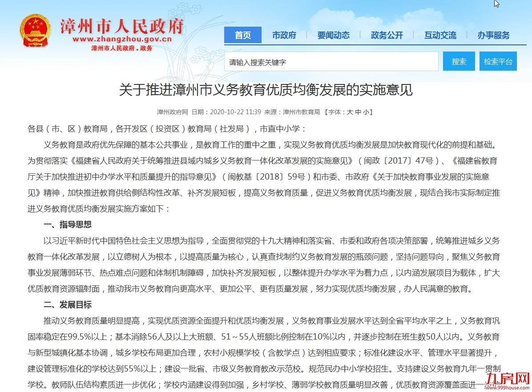This screenshot has width=532, height=392.
Task: Select 中 medium font size
Action: pyautogui.click(x=358, y=112)
